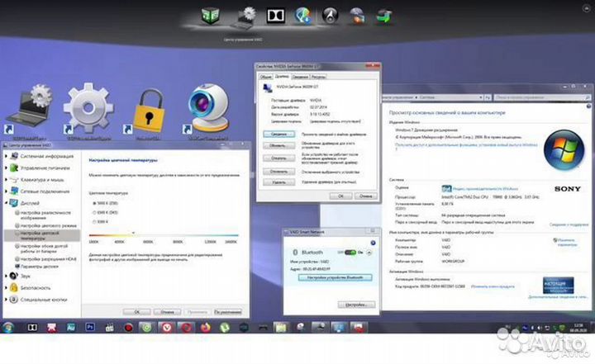Click the Отключить device button
Viewport: 595px width, 364px height.
pyautogui.click(x=279, y=172)
